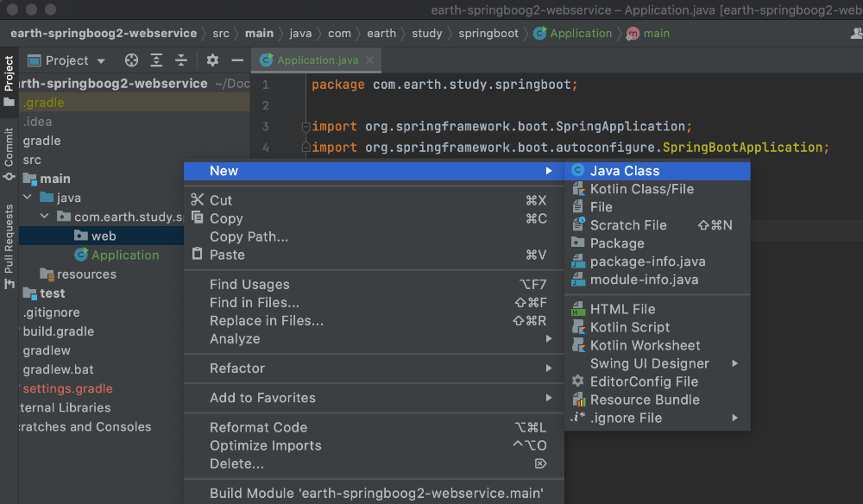This screenshot has height=504, width=863.
Task: Click earth-springboog2-webservice breadcrumb root
Action: (104, 34)
